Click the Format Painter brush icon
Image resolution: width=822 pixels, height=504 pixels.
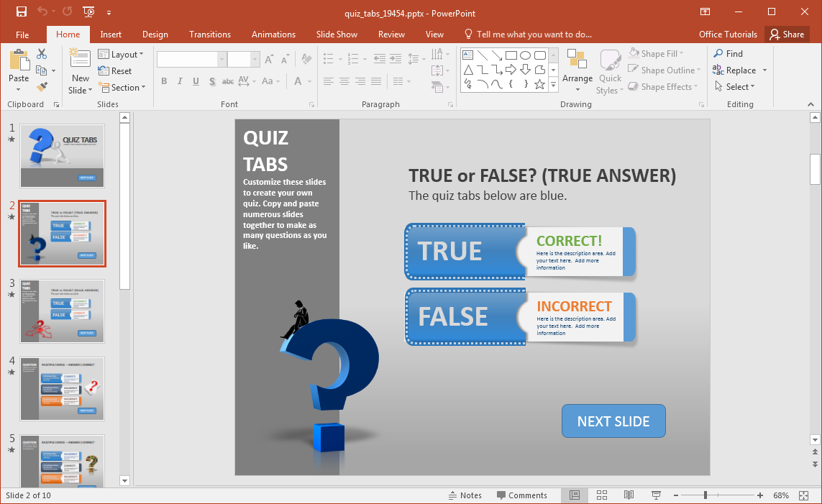[42, 87]
